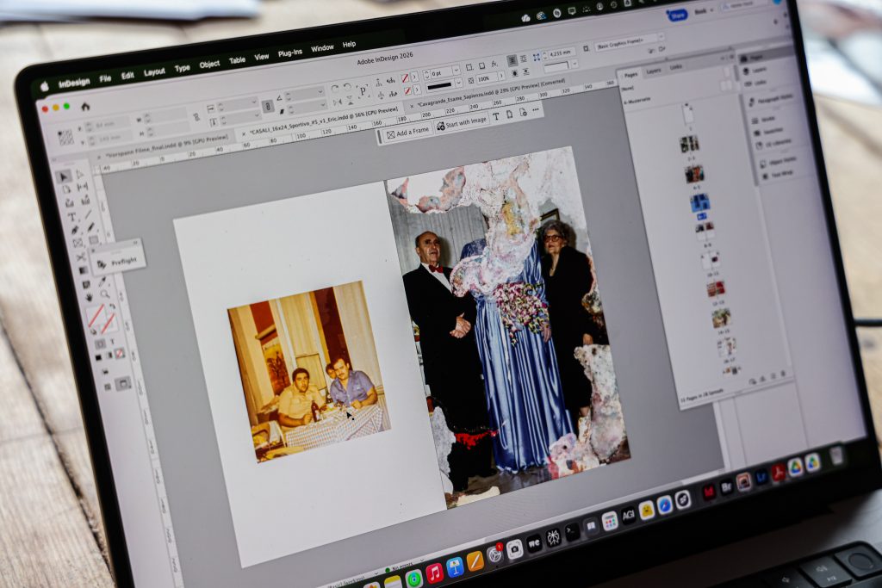Open the File menu
This screenshot has width=882, height=588.
click(105, 78)
